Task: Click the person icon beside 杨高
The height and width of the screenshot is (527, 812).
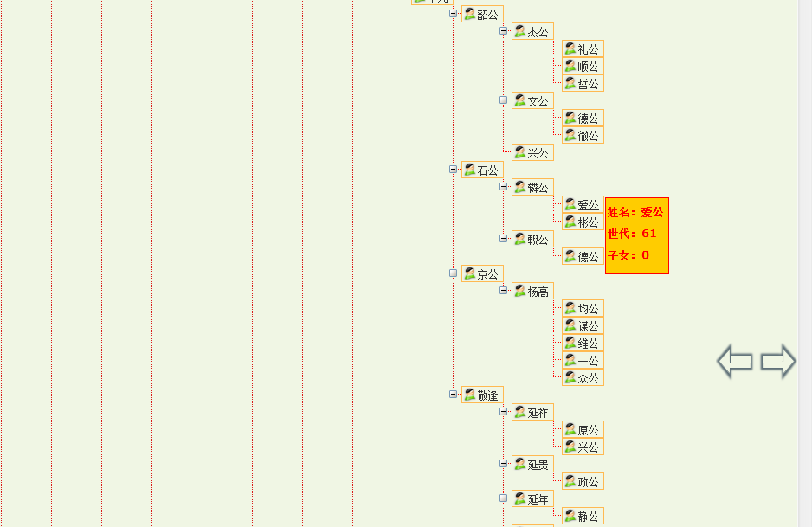Action: click(x=519, y=291)
